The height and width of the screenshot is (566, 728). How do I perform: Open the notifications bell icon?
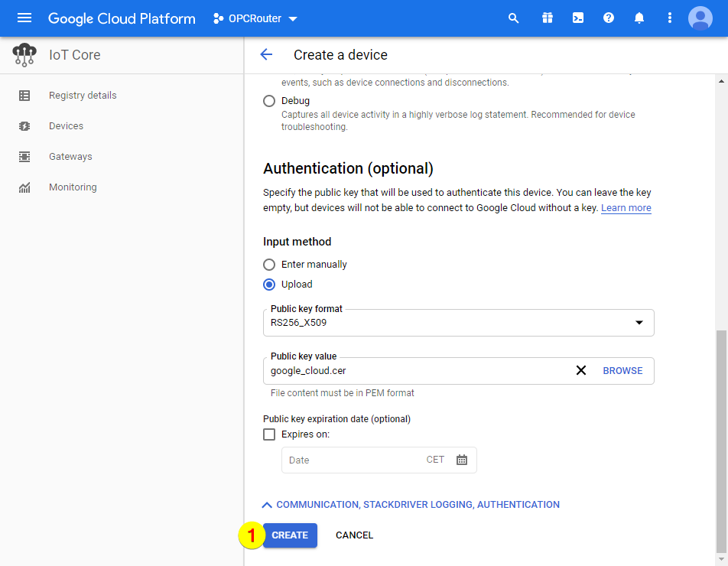[639, 18]
